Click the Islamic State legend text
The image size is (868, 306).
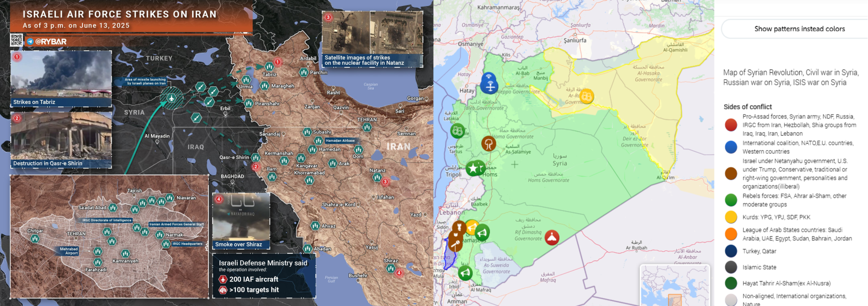click(x=759, y=267)
